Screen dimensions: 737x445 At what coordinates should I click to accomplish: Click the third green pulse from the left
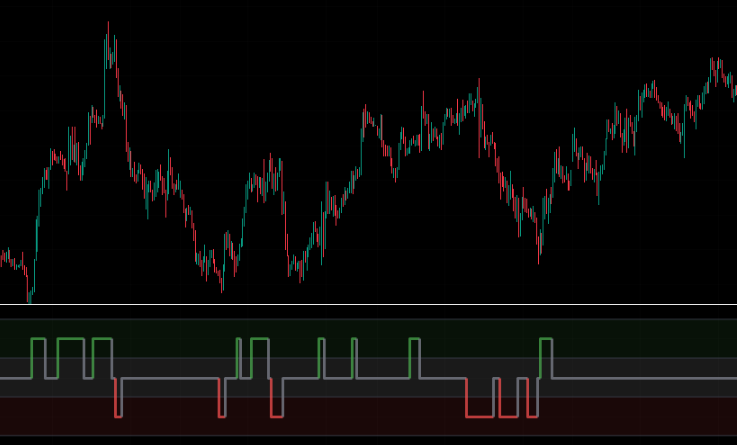coord(102,340)
